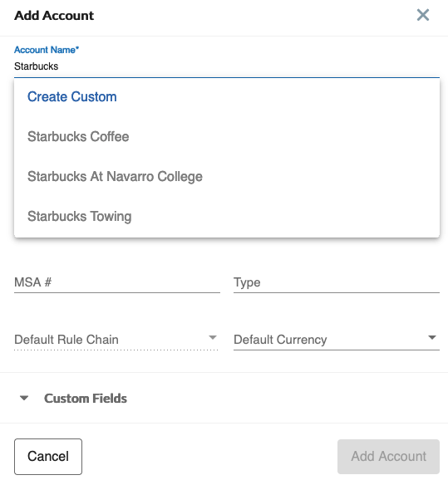The width and height of the screenshot is (448, 480).
Task: Open the Default Rule Chain dropdown
Action: [116, 340]
